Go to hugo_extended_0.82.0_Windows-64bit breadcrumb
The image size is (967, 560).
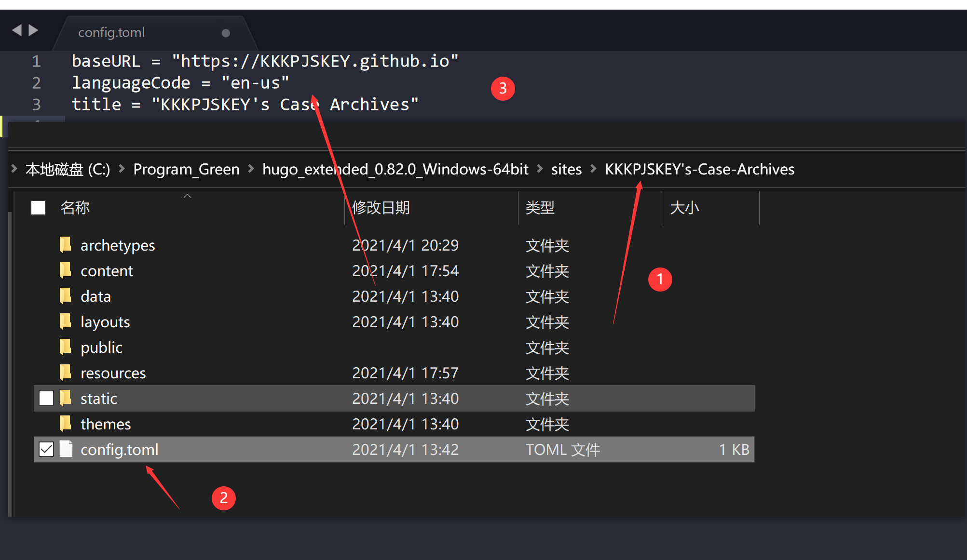(x=395, y=169)
